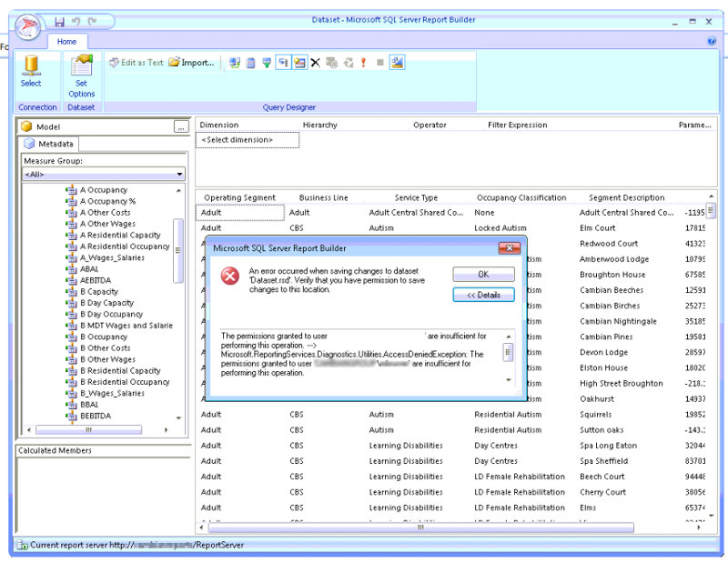Image resolution: width=728 pixels, height=563 pixels.
Task: Select the BEBITDA measure
Action: [x=96, y=416]
